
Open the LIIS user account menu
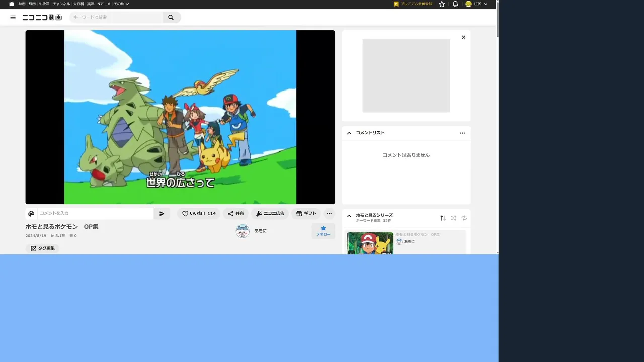point(477,4)
